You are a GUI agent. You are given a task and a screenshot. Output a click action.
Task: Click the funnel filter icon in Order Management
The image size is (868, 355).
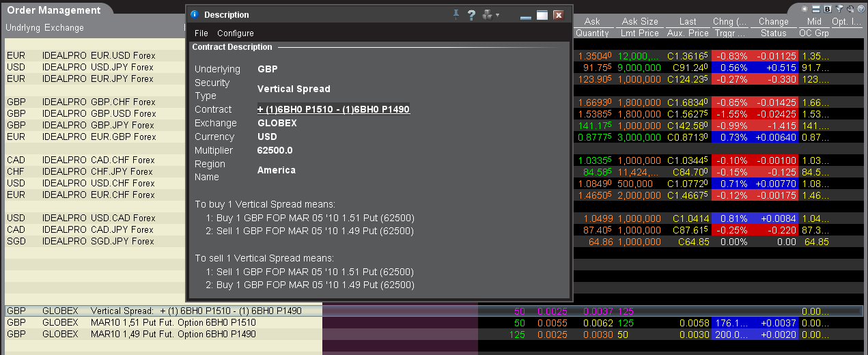pos(839,9)
